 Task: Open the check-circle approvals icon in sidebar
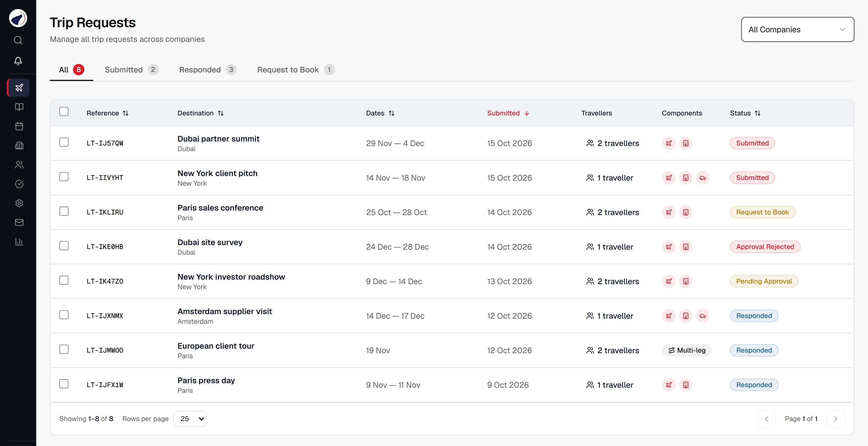(x=19, y=184)
